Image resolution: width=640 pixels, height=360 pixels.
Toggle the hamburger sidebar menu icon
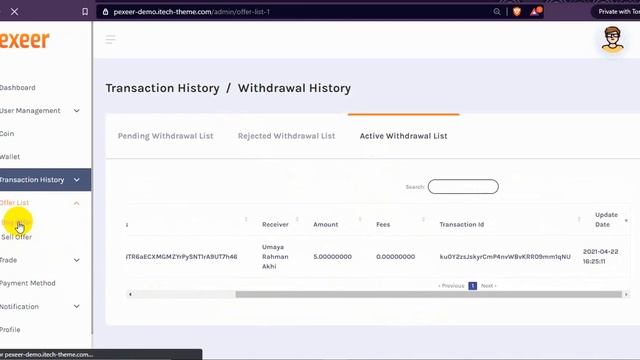coord(111,39)
